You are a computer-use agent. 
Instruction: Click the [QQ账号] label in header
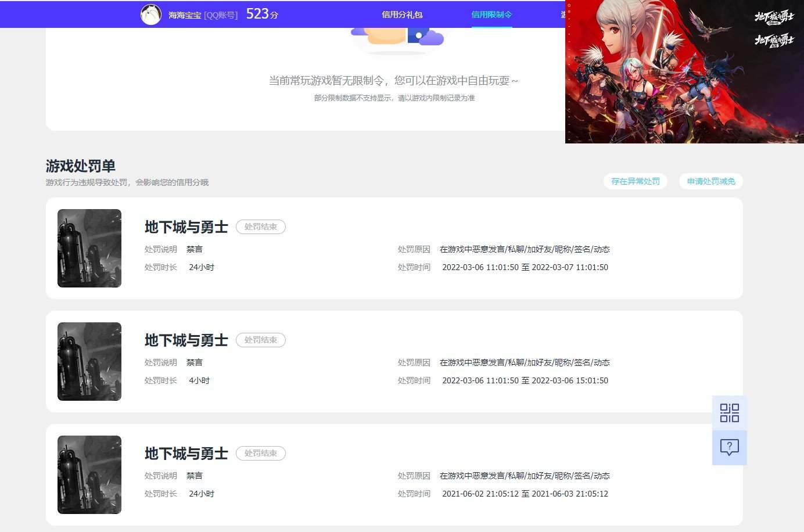click(221, 15)
